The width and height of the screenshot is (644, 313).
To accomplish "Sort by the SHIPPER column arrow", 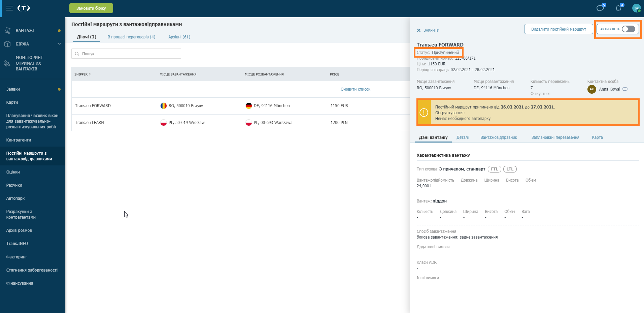I will click(90, 74).
